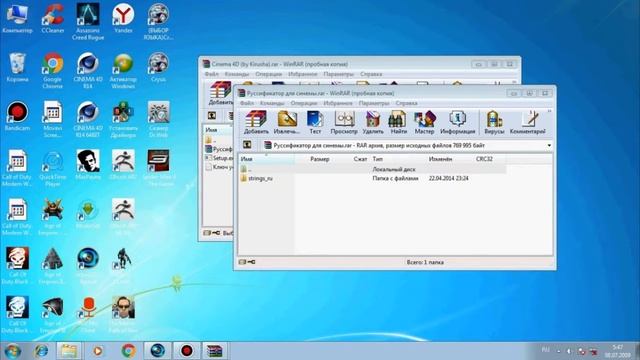Open the Параметры menu in the front WinRAR window
640x360 pixels.
click(x=374, y=103)
